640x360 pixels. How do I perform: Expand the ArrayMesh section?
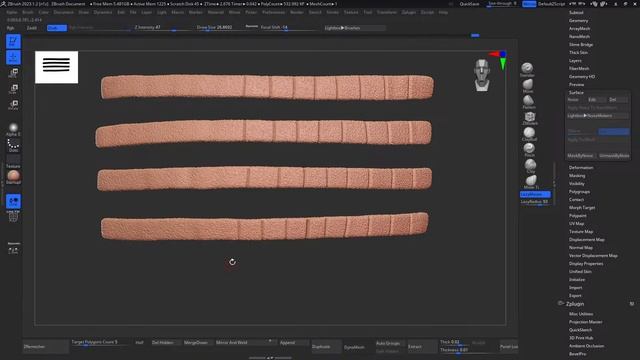[x=579, y=29]
